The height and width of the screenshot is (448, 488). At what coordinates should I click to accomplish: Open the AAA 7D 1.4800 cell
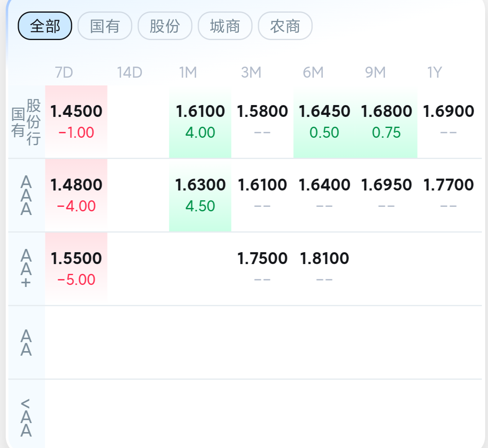(76, 195)
